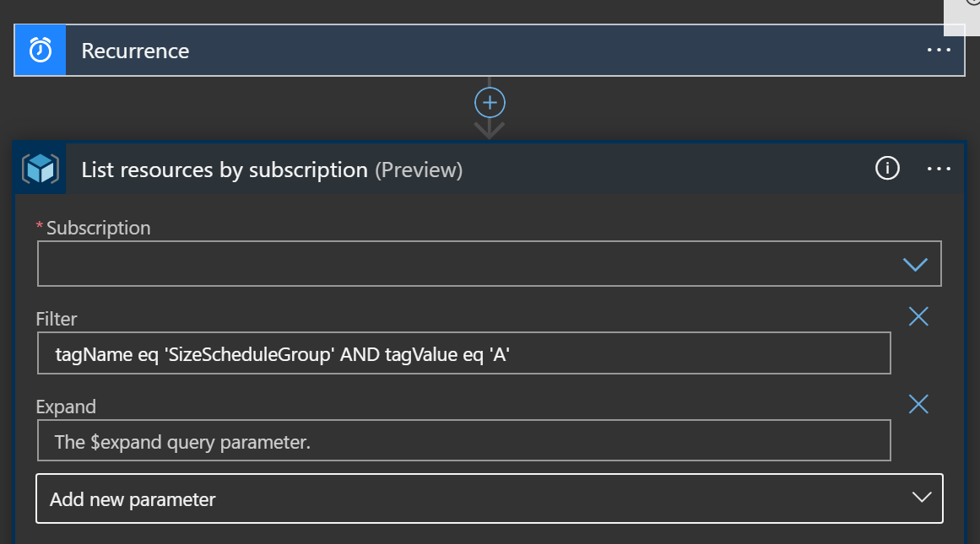
Task: Open the Recurrence ellipsis menu
Action: point(939,50)
